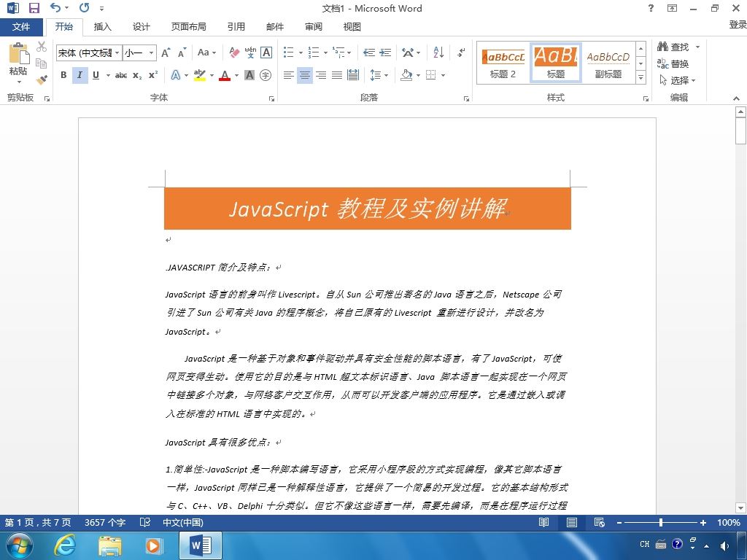The width and height of the screenshot is (747, 560).
Task: Show or hide paragraph marks
Action: [x=461, y=52]
